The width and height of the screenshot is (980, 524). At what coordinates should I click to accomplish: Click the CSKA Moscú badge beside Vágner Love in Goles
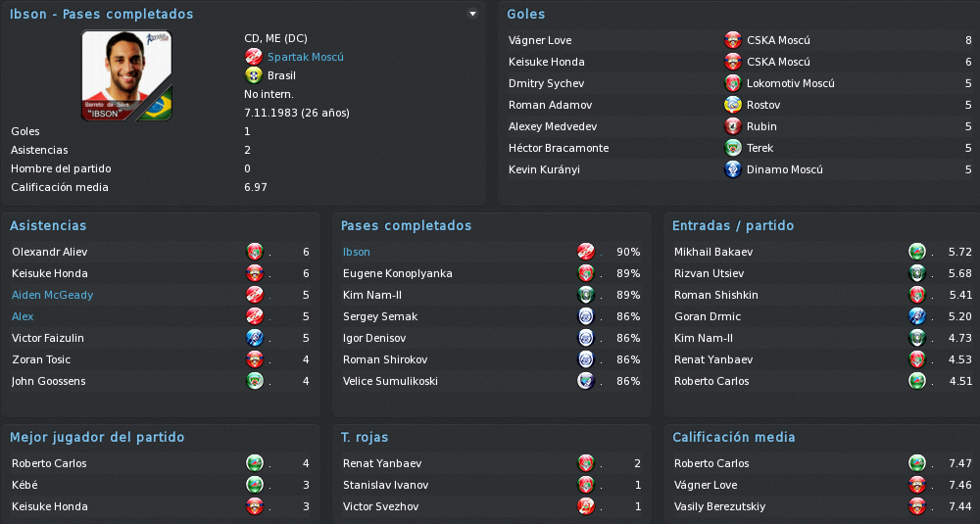pos(732,40)
